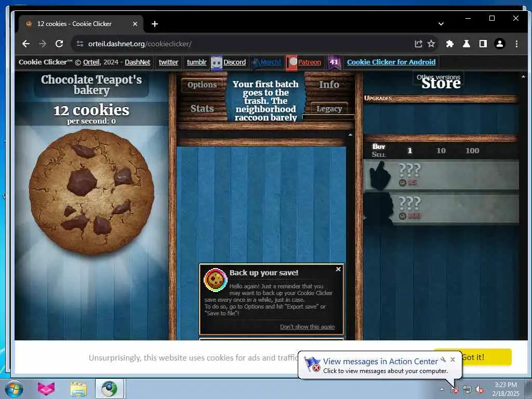Open the Legacy button
The height and width of the screenshot is (399, 532).
click(329, 109)
